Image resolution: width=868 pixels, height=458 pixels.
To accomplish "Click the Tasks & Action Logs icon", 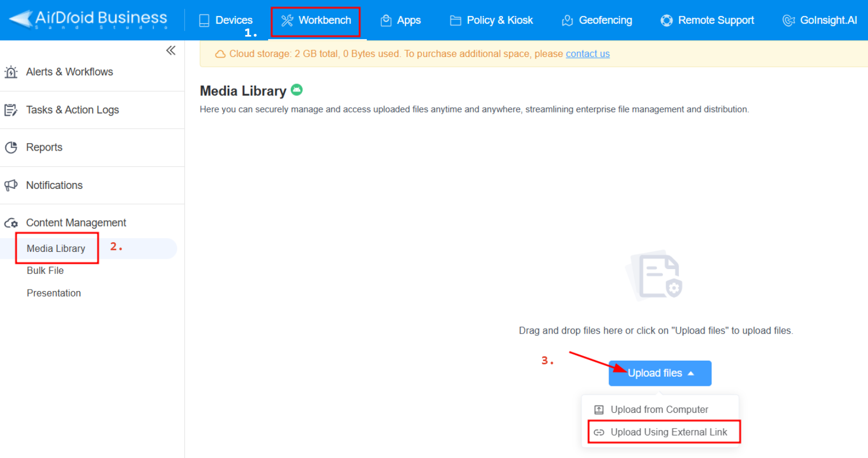I will [11, 110].
